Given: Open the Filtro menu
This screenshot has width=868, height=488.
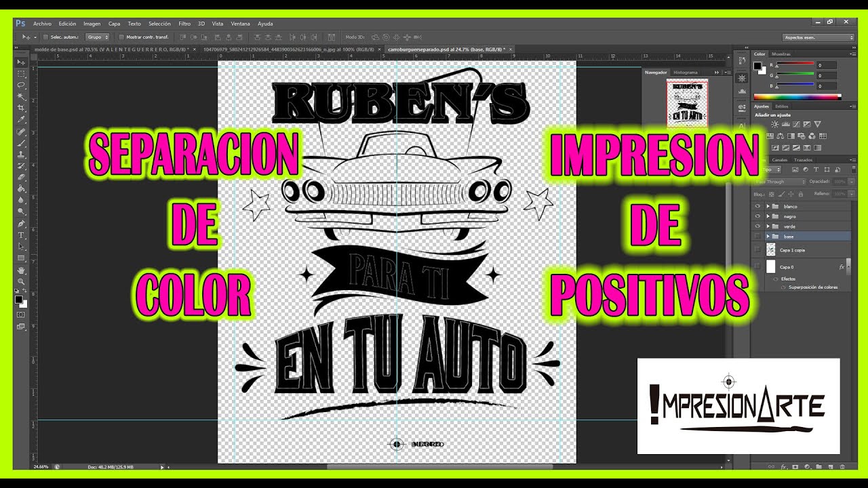Looking at the screenshot, I should pos(184,24).
